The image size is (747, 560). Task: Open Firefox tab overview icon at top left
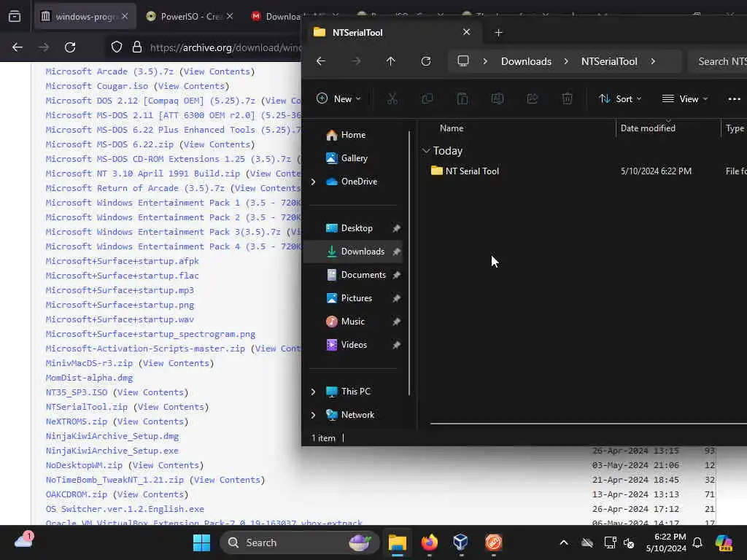tap(15, 16)
